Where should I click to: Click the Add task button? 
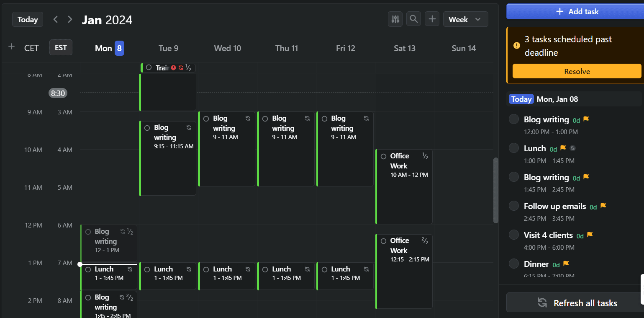point(577,12)
